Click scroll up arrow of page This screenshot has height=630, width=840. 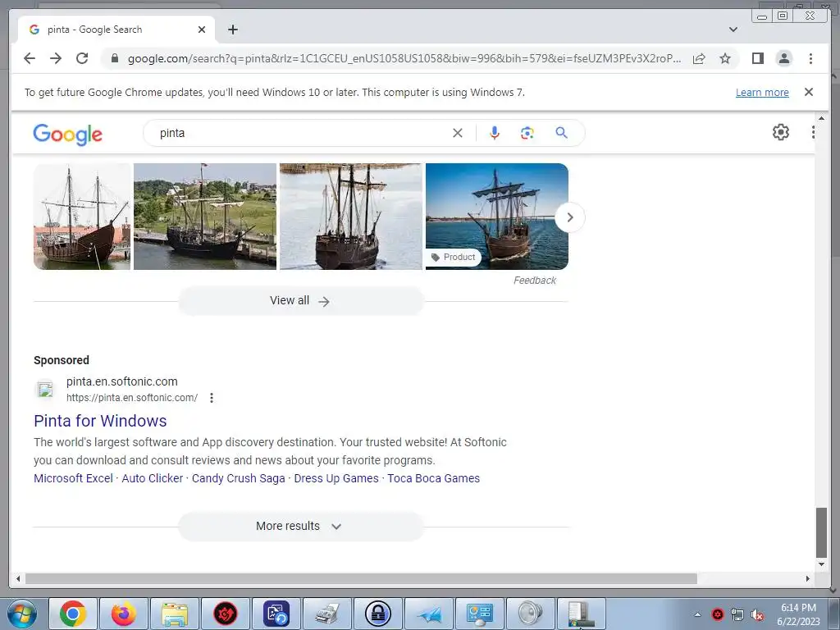[x=821, y=118]
